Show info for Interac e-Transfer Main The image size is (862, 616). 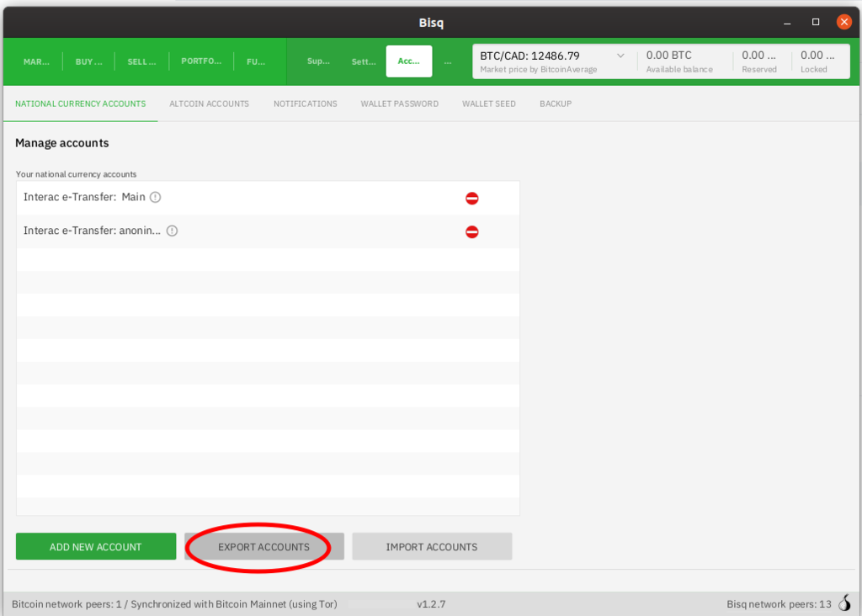(x=155, y=198)
